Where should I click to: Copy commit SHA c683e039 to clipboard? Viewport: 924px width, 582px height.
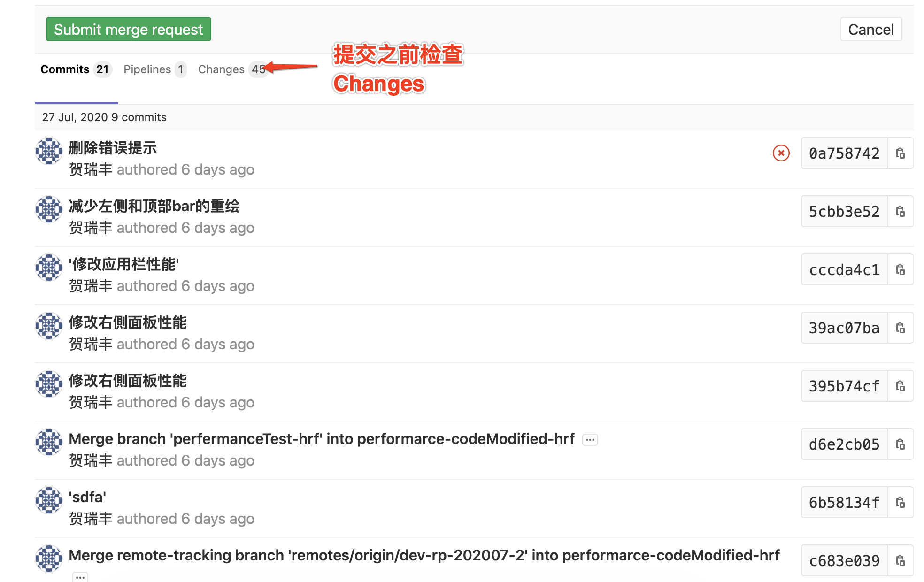900,560
